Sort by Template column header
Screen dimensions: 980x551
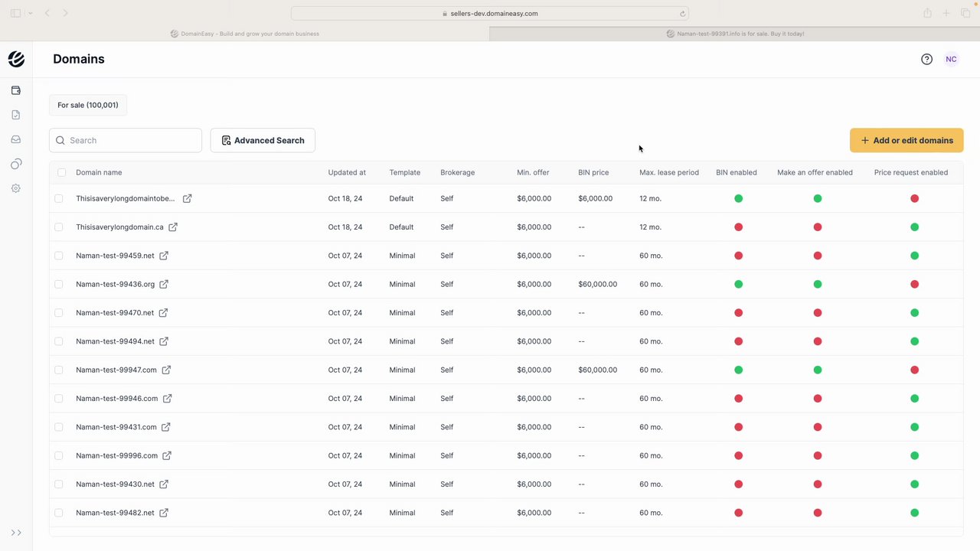point(405,172)
